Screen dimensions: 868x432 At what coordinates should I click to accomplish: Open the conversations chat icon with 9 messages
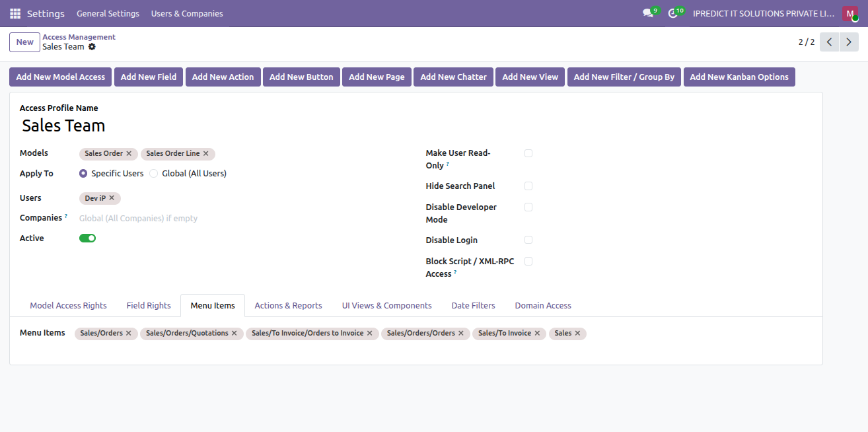pos(648,13)
